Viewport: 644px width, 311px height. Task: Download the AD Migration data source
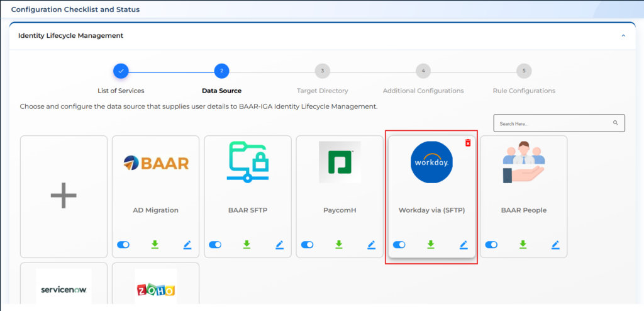155,245
